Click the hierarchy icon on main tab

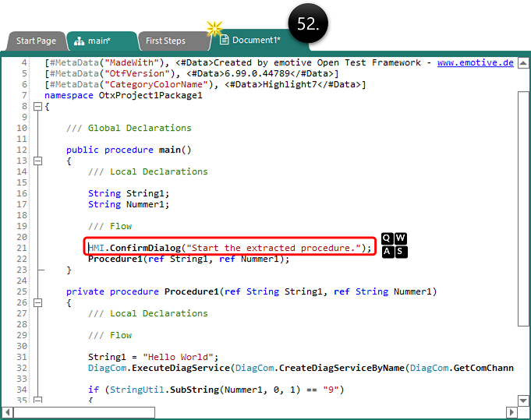tap(79, 41)
